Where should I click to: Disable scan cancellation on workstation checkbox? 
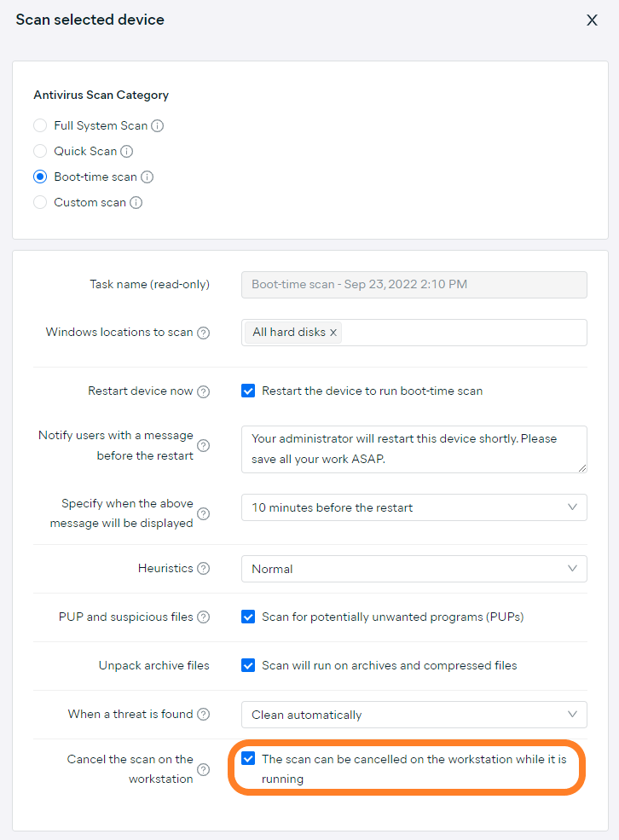click(248, 759)
